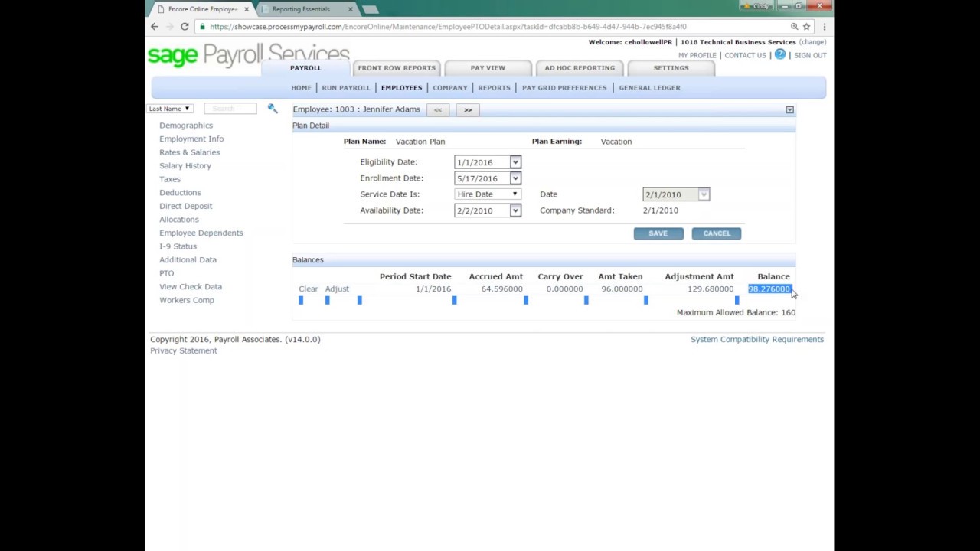Image resolution: width=980 pixels, height=551 pixels.
Task: Select the PAYROLL main tab
Action: 305,67
